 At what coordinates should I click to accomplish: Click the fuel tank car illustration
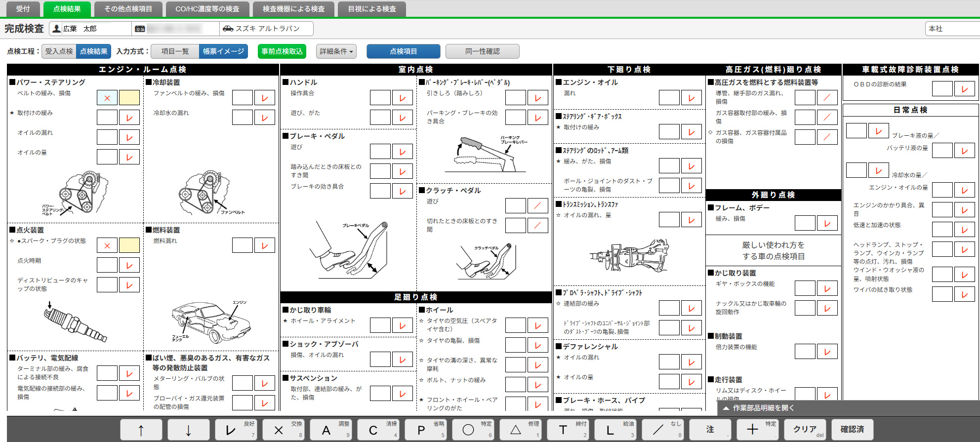click(x=211, y=322)
